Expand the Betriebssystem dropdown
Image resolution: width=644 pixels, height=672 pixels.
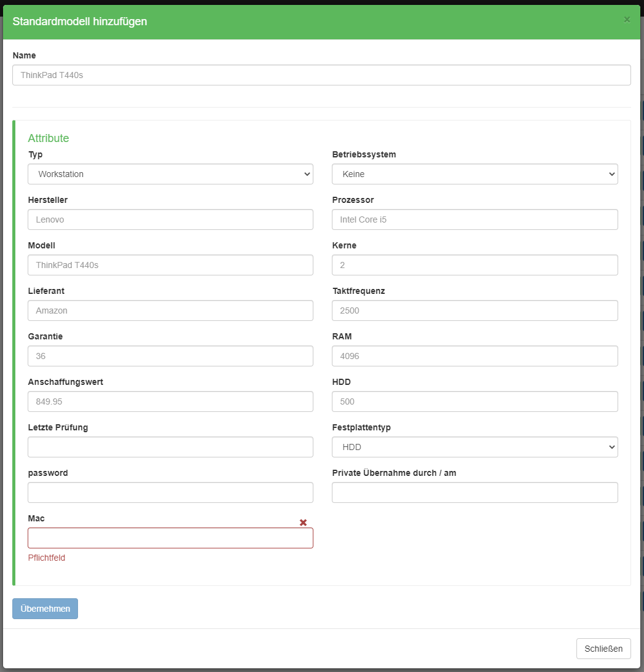[474, 174]
